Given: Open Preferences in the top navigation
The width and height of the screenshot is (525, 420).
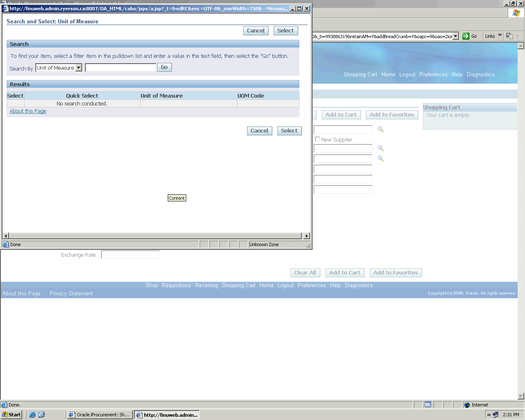Looking at the screenshot, I should click(x=434, y=75).
